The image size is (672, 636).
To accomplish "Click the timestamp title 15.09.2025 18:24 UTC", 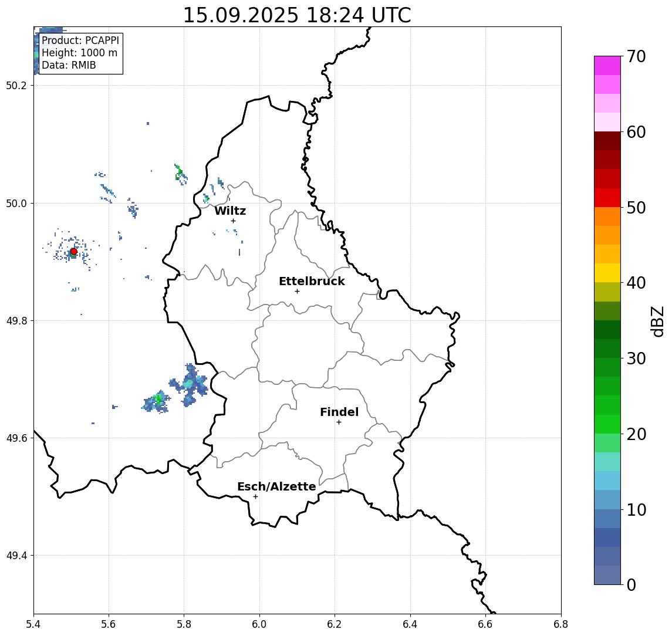I will [297, 15].
